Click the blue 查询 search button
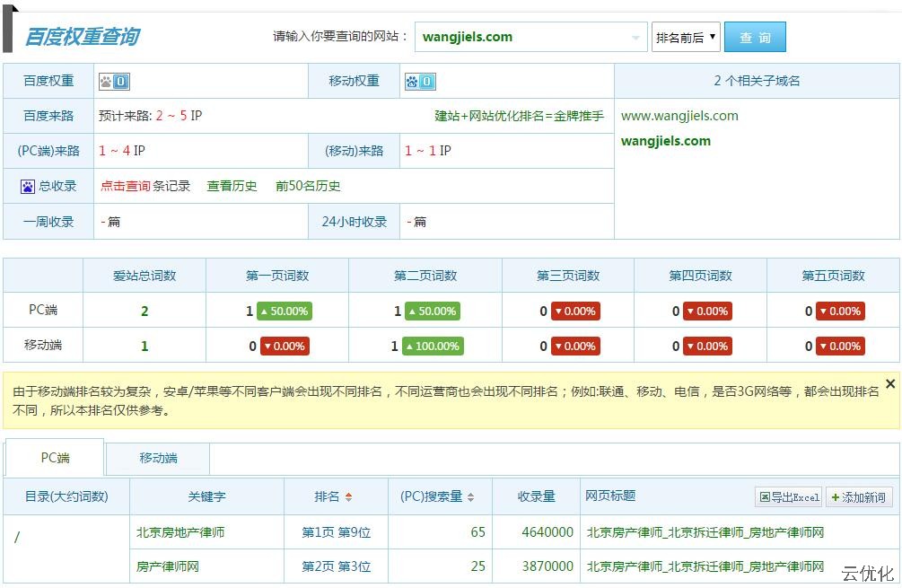The image size is (902, 588). (755, 38)
